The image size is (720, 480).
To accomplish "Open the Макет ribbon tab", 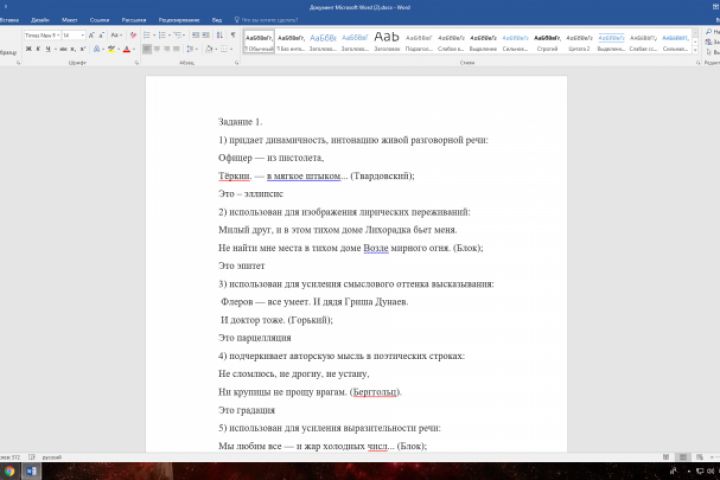I will click(x=69, y=20).
